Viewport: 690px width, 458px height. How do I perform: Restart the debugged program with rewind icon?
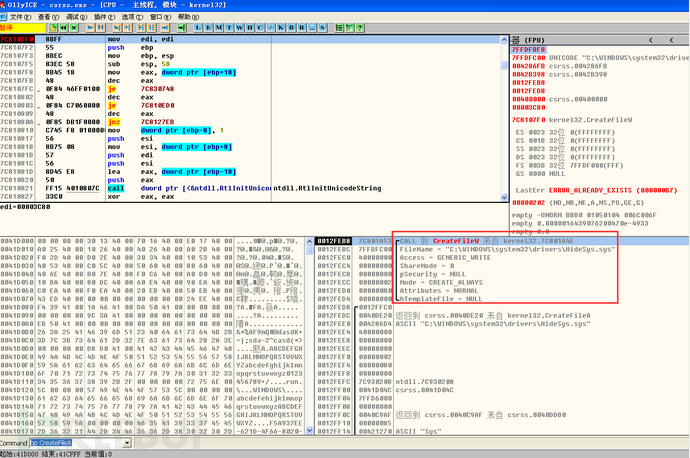point(63,28)
